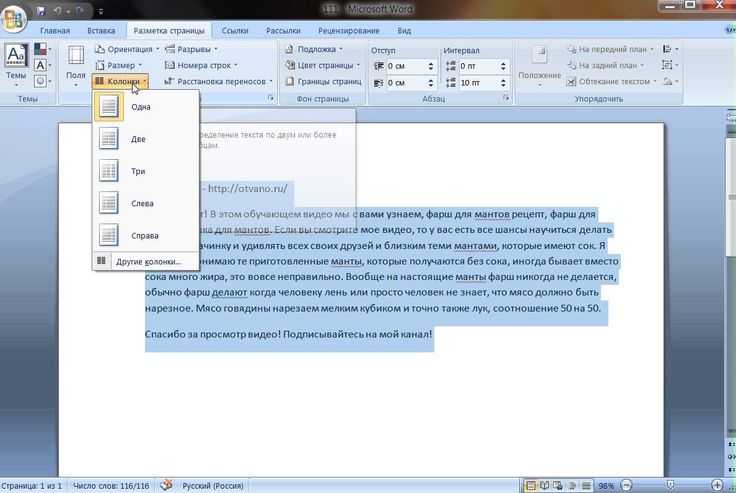The image size is (736, 493).
Task: Open Orientation (Ориентация) dropdown
Action: tap(127, 49)
